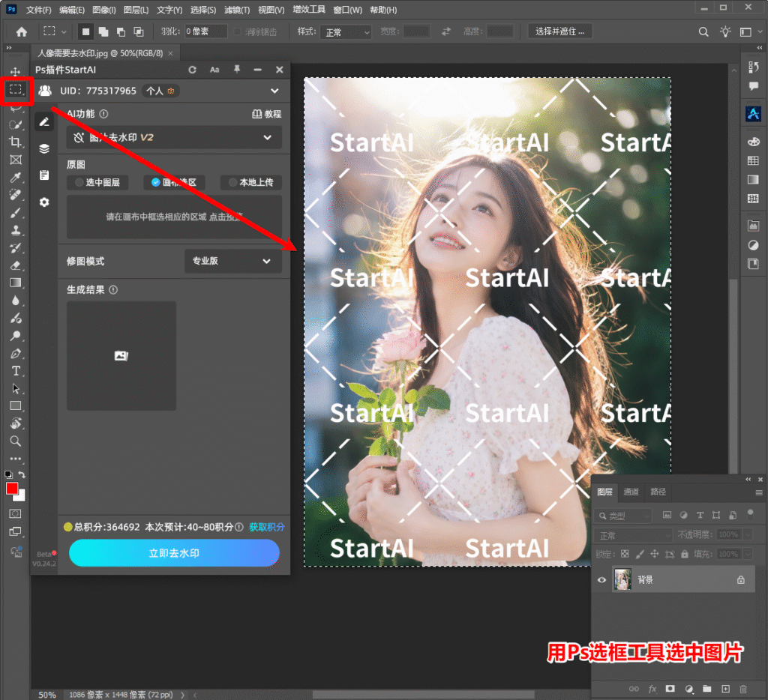Open the 修图模式 专业版 dropdown
The height and width of the screenshot is (700, 768).
point(233,261)
